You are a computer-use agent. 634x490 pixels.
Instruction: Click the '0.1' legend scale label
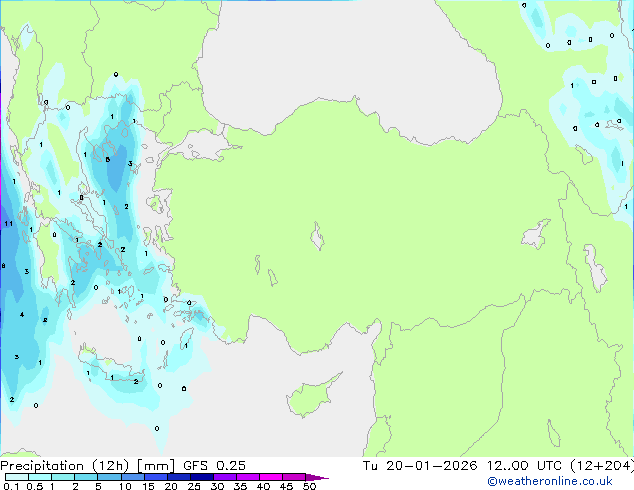click(x=11, y=486)
